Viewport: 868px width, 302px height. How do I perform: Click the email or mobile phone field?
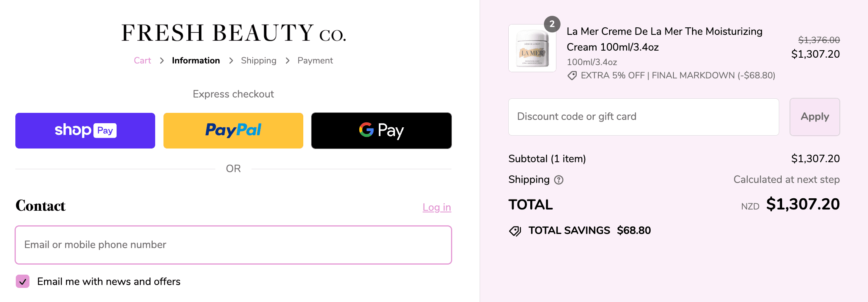click(233, 245)
